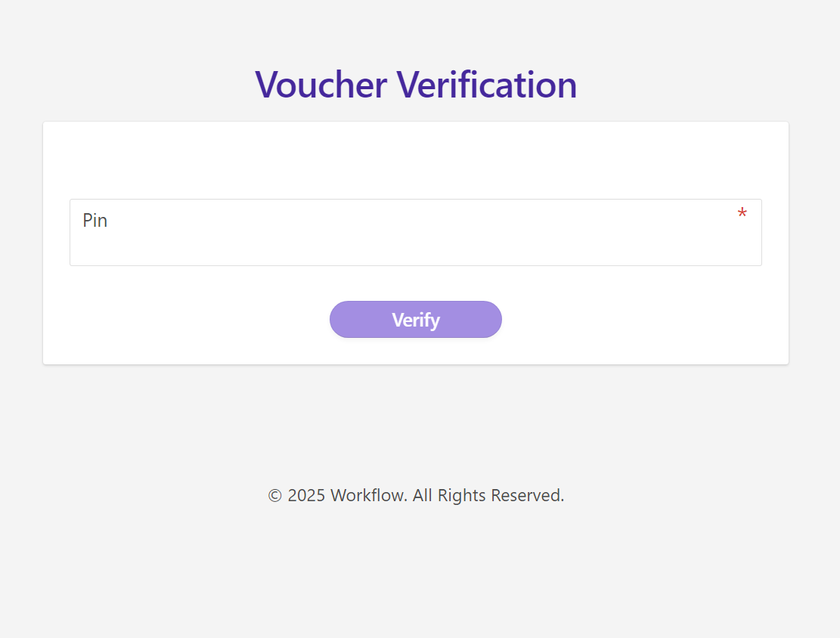Click the word Workflow in footer

[369, 496]
